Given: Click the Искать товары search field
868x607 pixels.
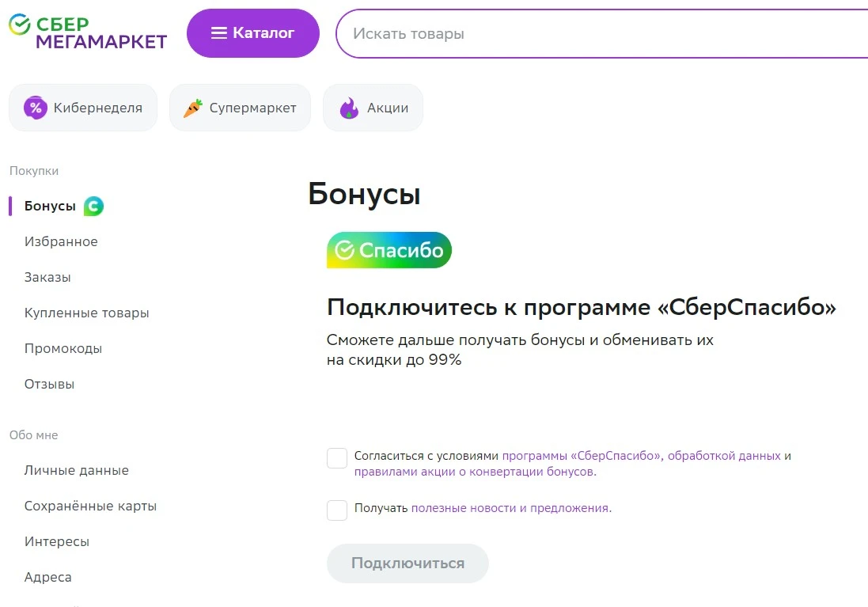Looking at the screenshot, I should pos(601,34).
